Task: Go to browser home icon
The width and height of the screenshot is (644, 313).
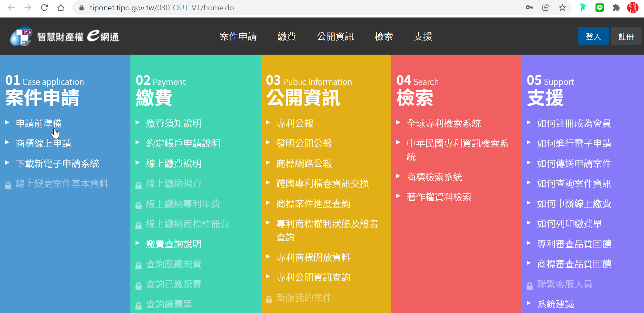Action: click(61, 8)
